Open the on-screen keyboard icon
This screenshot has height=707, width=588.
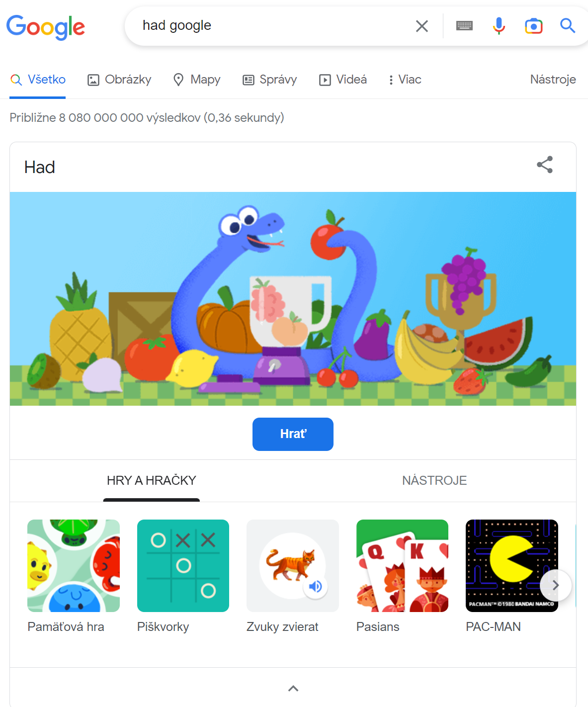click(464, 26)
